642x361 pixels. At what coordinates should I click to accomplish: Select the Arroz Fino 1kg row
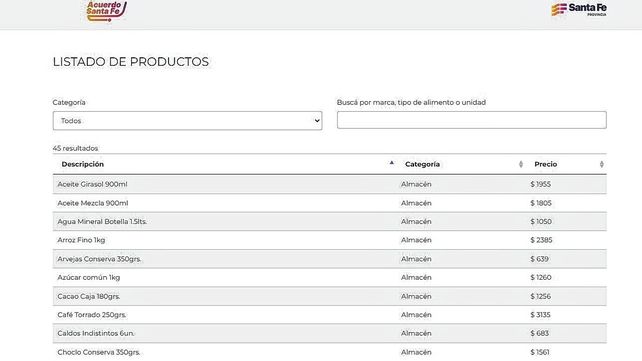pos(330,240)
